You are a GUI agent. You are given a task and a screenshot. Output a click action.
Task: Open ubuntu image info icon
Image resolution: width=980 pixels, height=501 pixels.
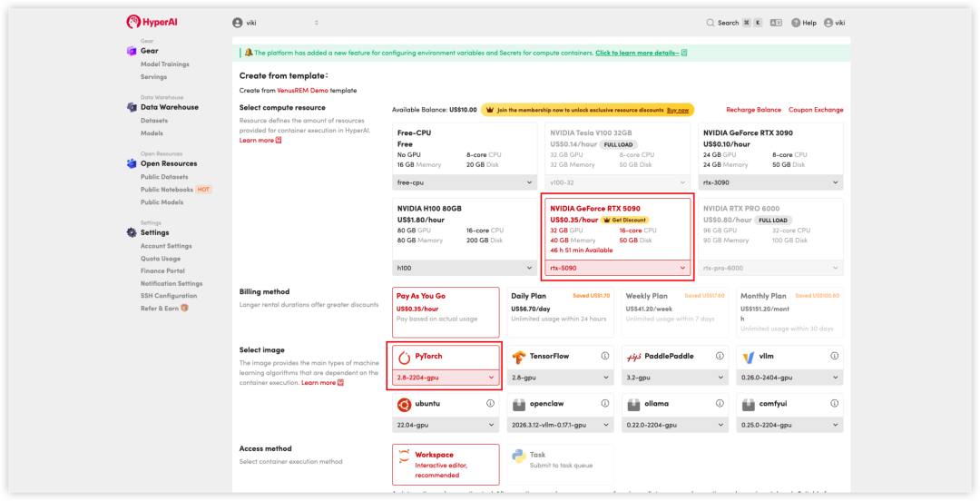click(490, 403)
